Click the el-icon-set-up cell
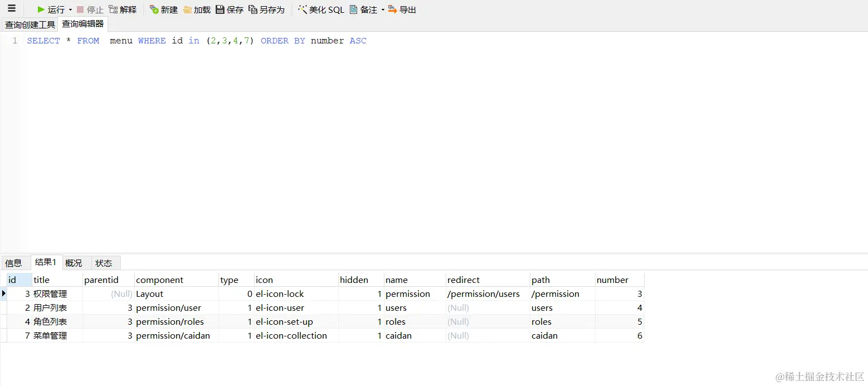The height and width of the screenshot is (386, 868). click(x=296, y=321)
